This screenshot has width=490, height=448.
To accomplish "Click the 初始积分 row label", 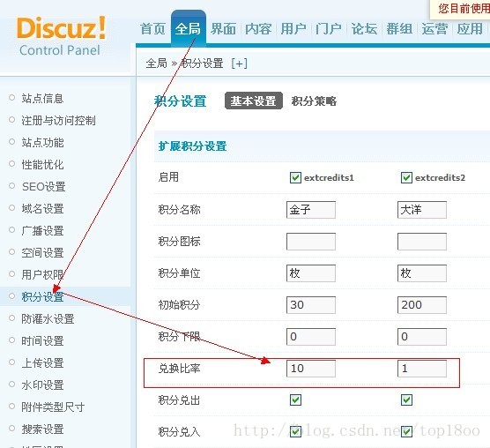I will (179, 305).
